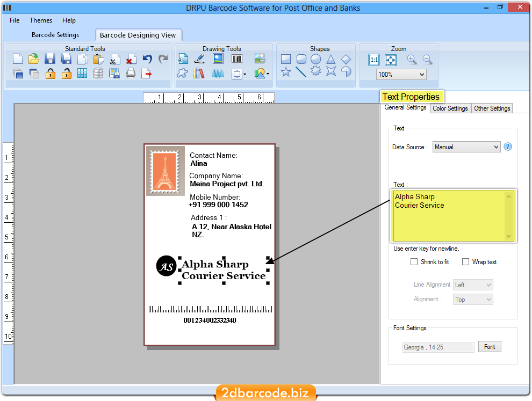Print the label using the printer icon

tap(131, 73)
